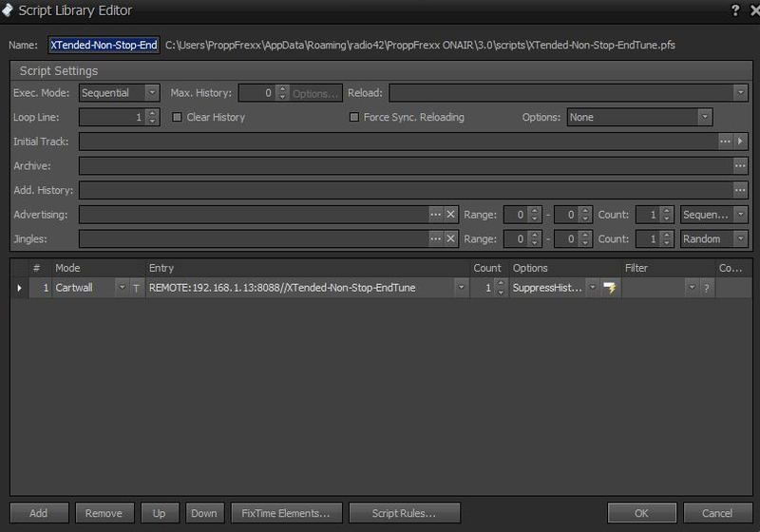Image resolution: width=760 pixels, height=532 pixels.
Task: Clear the Advertising field with the X
Action: click(451, 215)
